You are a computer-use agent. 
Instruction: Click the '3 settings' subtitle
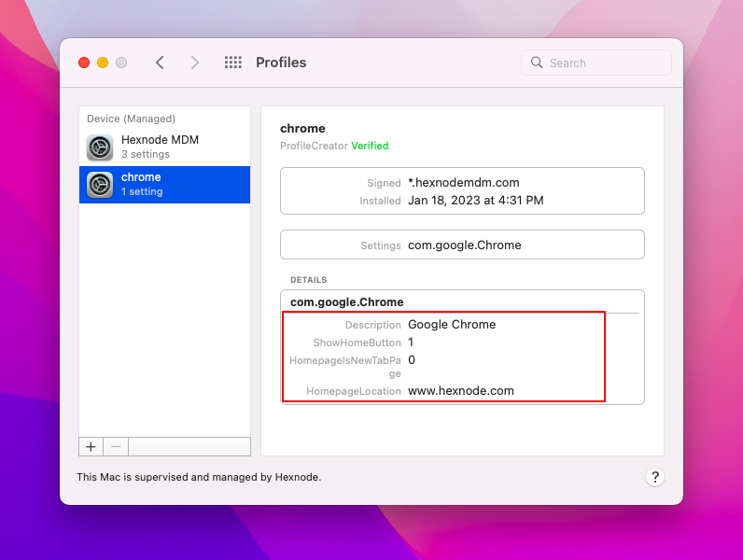[x=146, y=154]
